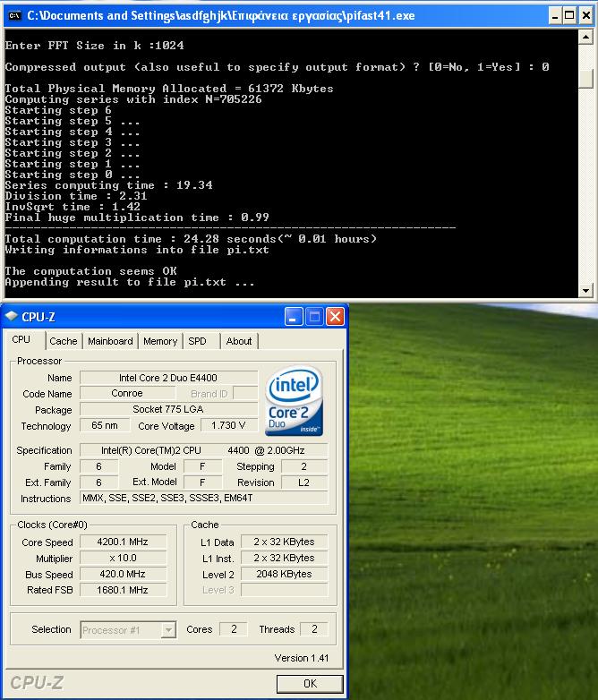
Task: Switch to the CPU tab
Action: [x=21, y=340]
